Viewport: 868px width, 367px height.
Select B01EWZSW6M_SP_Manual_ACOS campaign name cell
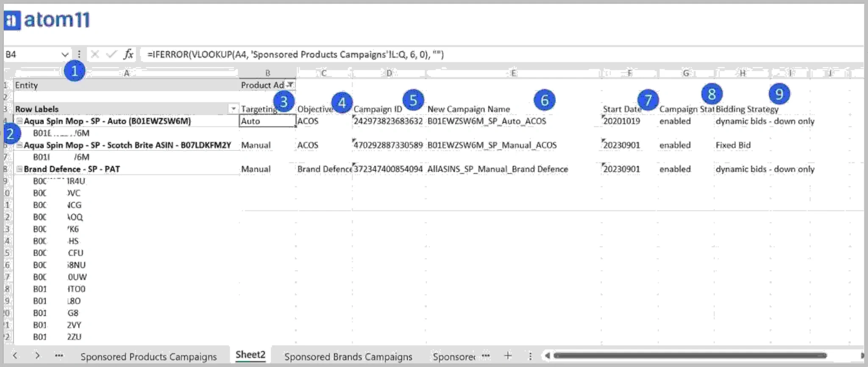pyautogui.click(x=513, y=145)
